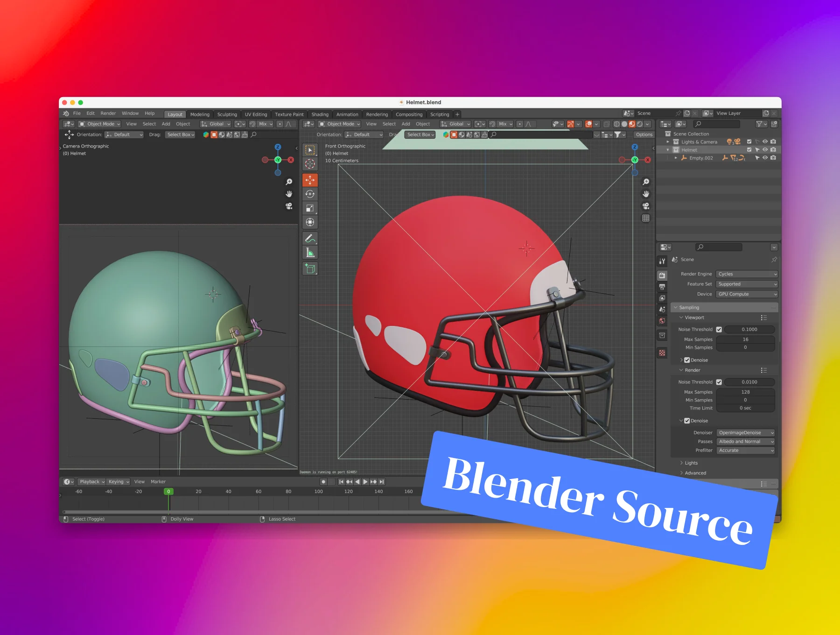The height and width of the screenshot is (635, 840).
Task: Click the Sampling presets list icon beside Viewport
Action: [764, 317]
